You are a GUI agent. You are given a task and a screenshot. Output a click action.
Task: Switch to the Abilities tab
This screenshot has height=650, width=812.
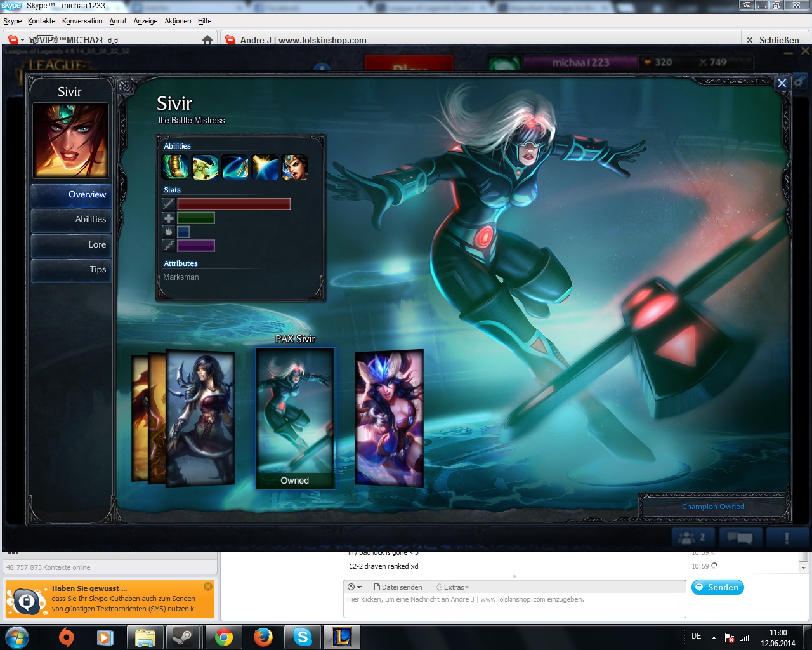(71, 220)
